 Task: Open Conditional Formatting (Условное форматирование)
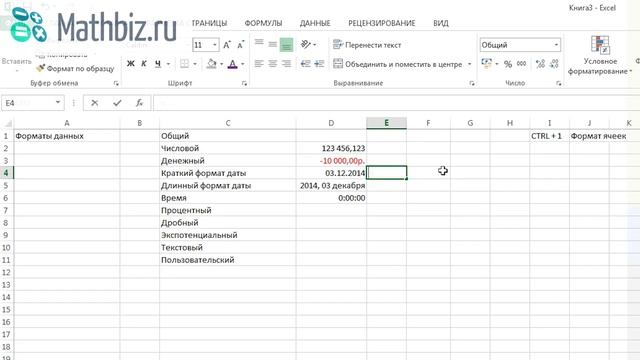[x=600, y=56]
